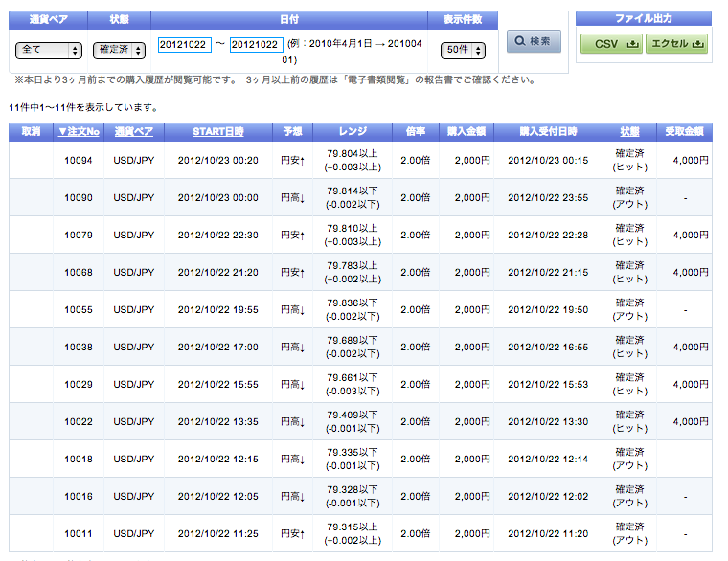
Task: Sort by START日時 column header
Action: tap(218, 132)
